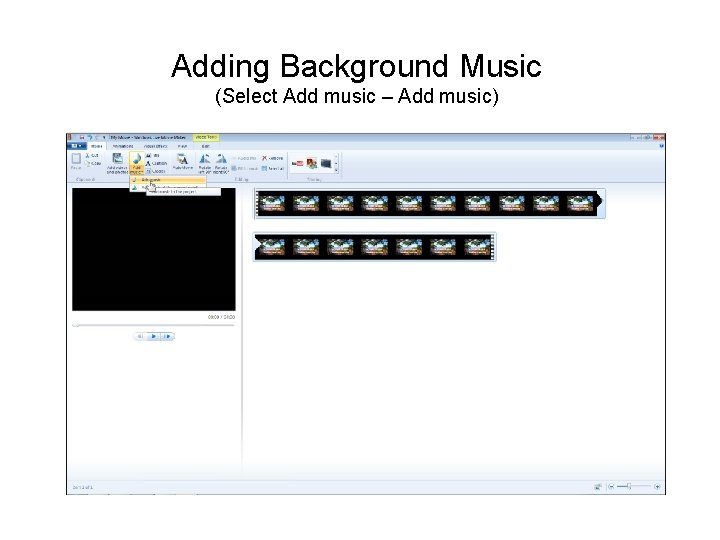Open the blue application menu button
The image size is (720, 540).
point(76,146)
